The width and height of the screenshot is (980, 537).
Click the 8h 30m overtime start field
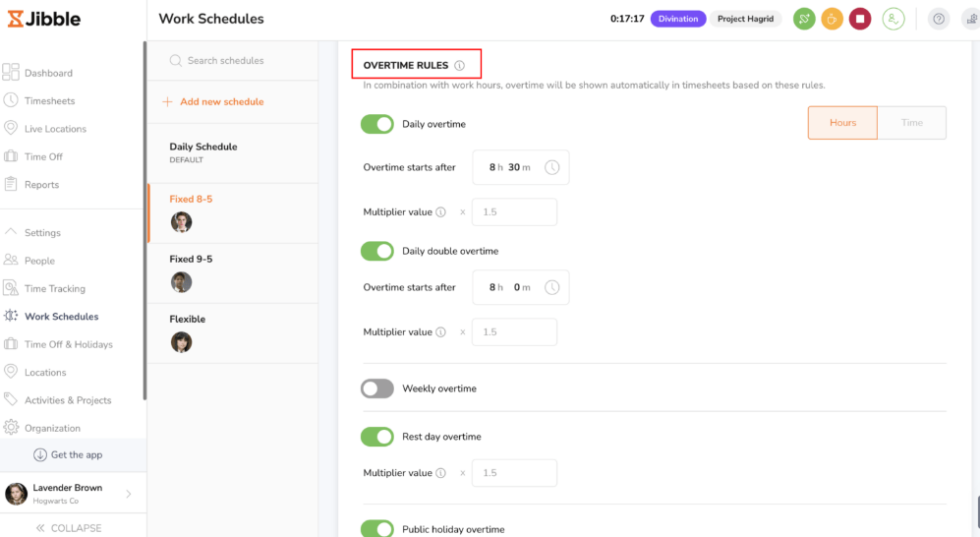tap(521, 167)
